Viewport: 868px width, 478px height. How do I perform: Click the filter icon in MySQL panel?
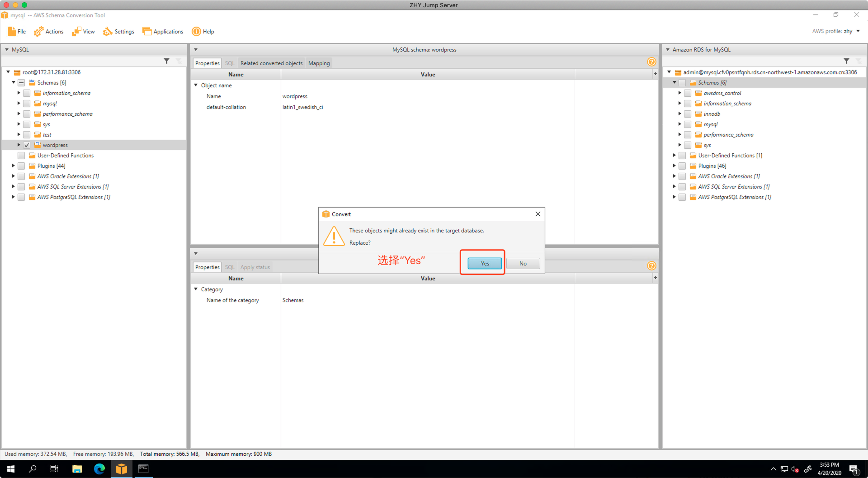pyautogui.click(x=166, y=61)
